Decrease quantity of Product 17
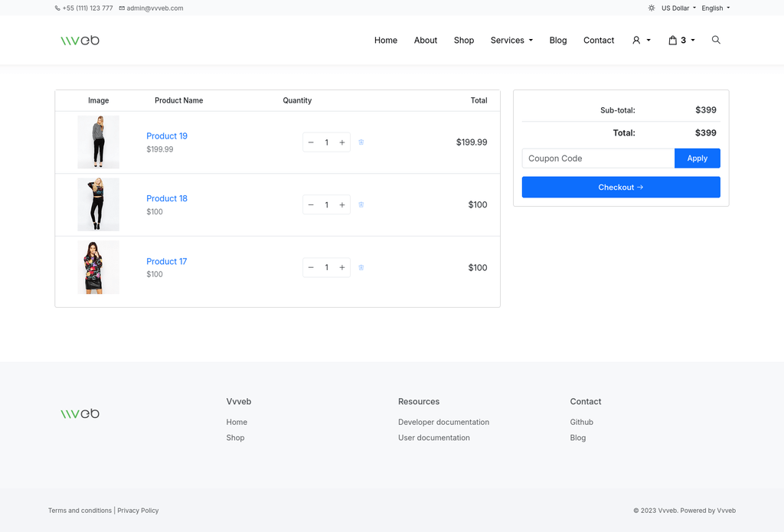The width and height of the screenshot is (784, 532). click(x=311, y=267)
